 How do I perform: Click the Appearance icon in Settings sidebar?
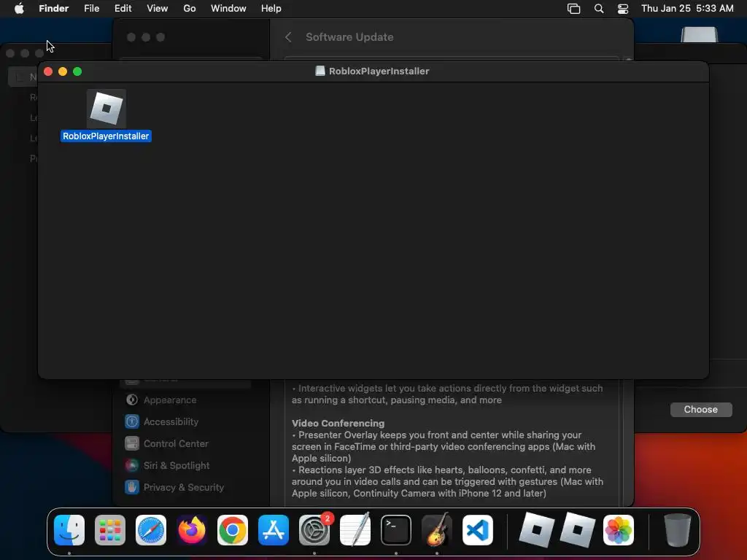point(132,400)
